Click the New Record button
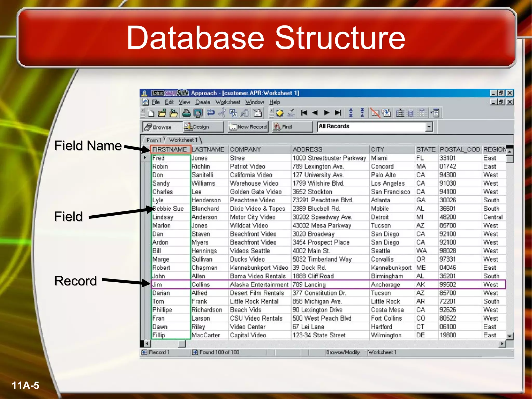 coord(248,127)
